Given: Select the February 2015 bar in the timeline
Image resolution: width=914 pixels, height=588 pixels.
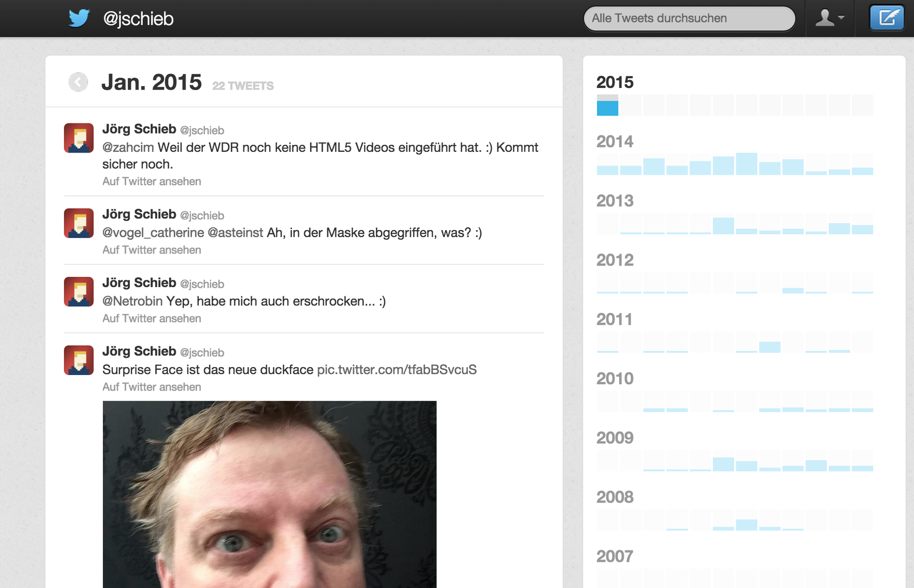Looking at the screenshot, I should [631, 106].
